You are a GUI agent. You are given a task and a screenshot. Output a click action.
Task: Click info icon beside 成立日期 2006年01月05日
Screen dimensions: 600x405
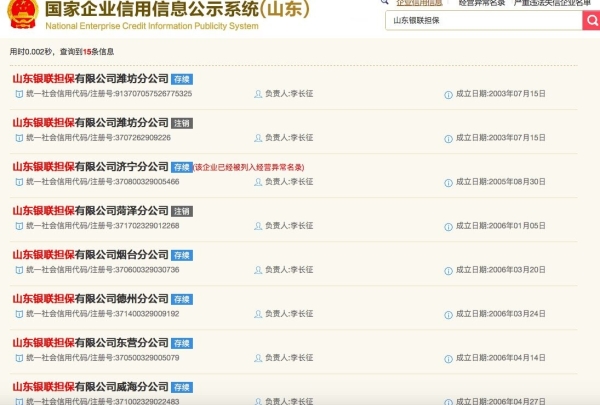[x=448, y=227]
